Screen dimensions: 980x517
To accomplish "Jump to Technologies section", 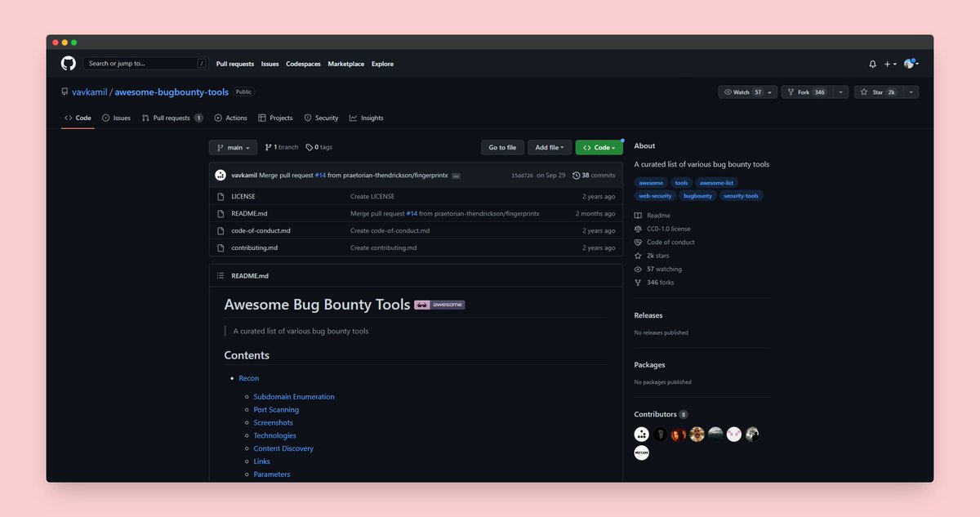I will pos(275,435).
